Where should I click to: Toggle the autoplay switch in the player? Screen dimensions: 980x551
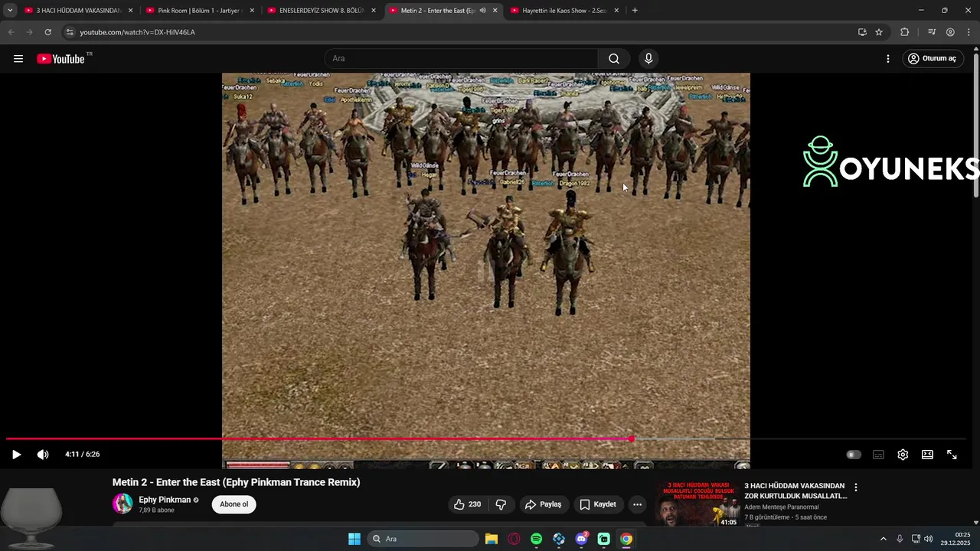(x=854, y=455)
